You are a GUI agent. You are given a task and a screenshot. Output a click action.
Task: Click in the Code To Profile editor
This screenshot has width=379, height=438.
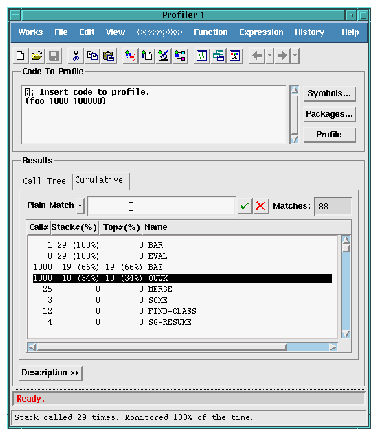[154, 115]
